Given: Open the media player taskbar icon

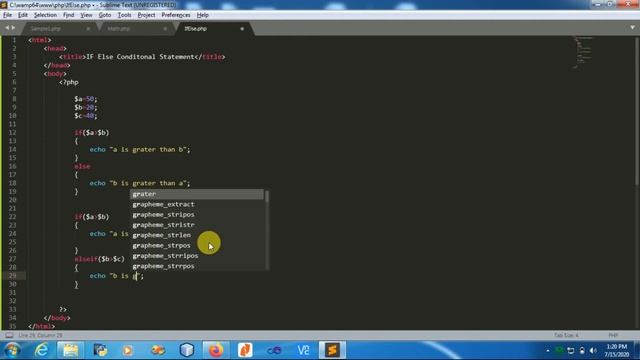Looking at the screenshot, I should point(128,351).
